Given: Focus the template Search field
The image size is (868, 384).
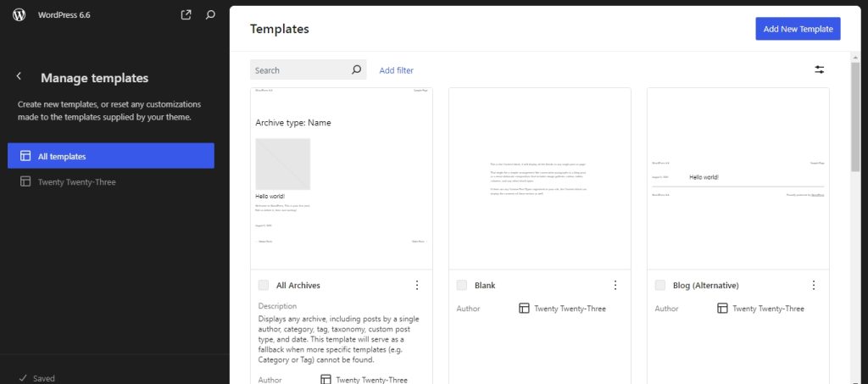Looking at the screenshot, I should (x=308, y=70).
